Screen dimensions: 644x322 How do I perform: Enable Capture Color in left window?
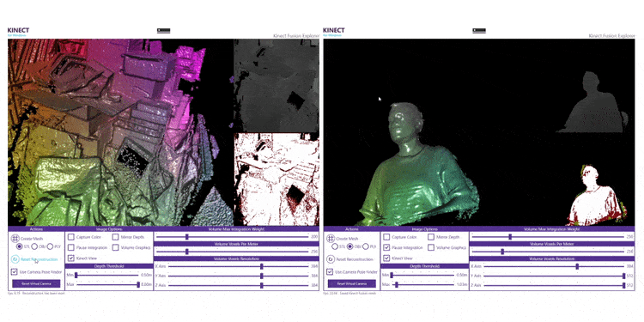pyautogui.click(x=71, y=237)
